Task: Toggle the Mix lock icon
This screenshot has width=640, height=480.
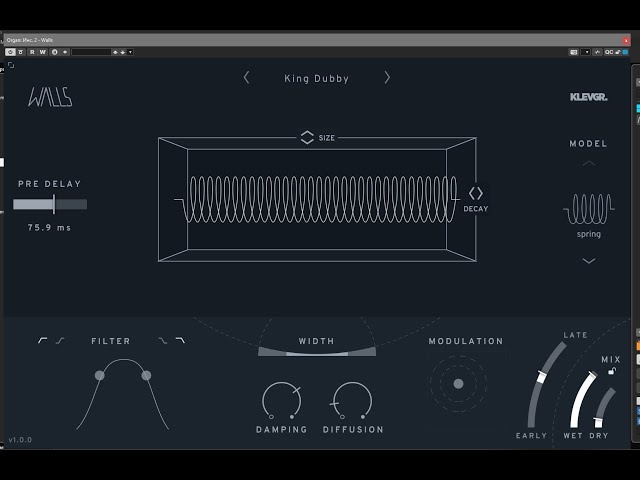Action: coord(612,371)
